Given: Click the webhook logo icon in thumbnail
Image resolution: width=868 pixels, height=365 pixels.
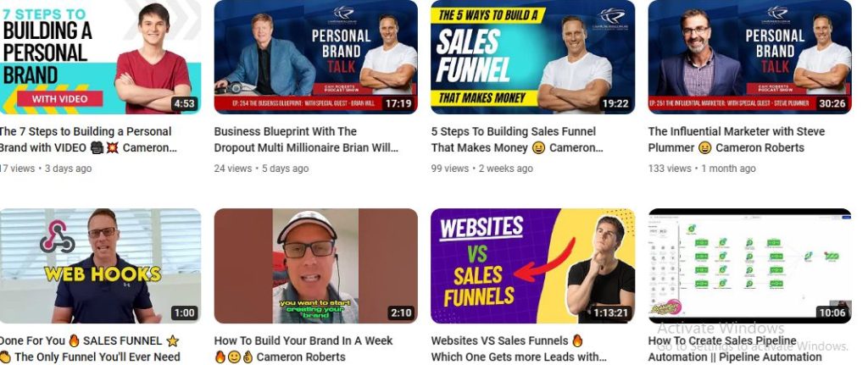Looking at the screenshot, I should pyautogui.click(x=58, y=237).
